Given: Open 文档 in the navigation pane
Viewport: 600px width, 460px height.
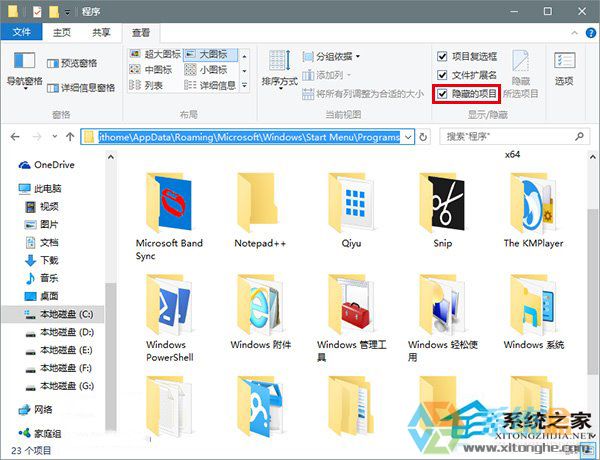Looking at the screenshot, I should click(x=42, y=242).
